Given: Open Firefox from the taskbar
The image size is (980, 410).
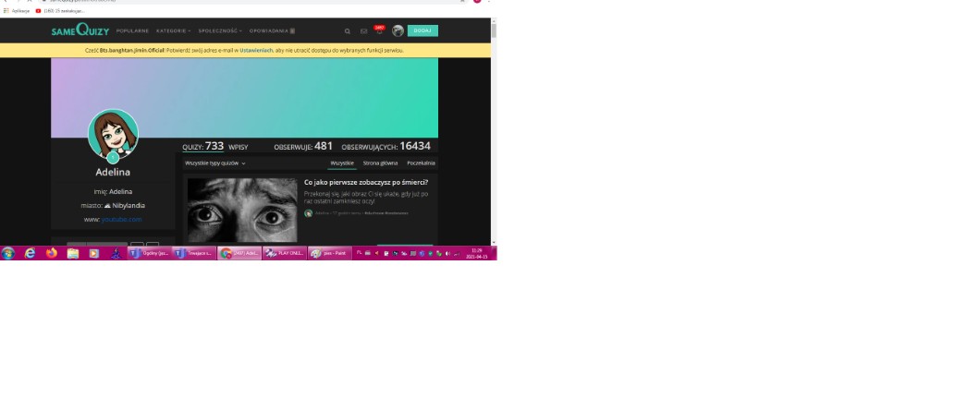Looking at the screenshot, I should (x=51, y=253).
